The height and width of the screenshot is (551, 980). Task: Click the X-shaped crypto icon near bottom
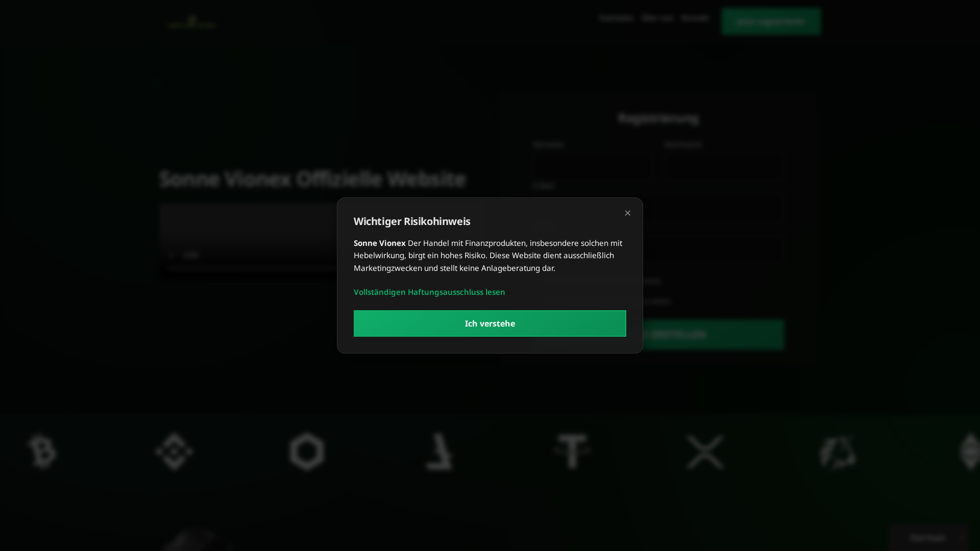tap(705, 452)
